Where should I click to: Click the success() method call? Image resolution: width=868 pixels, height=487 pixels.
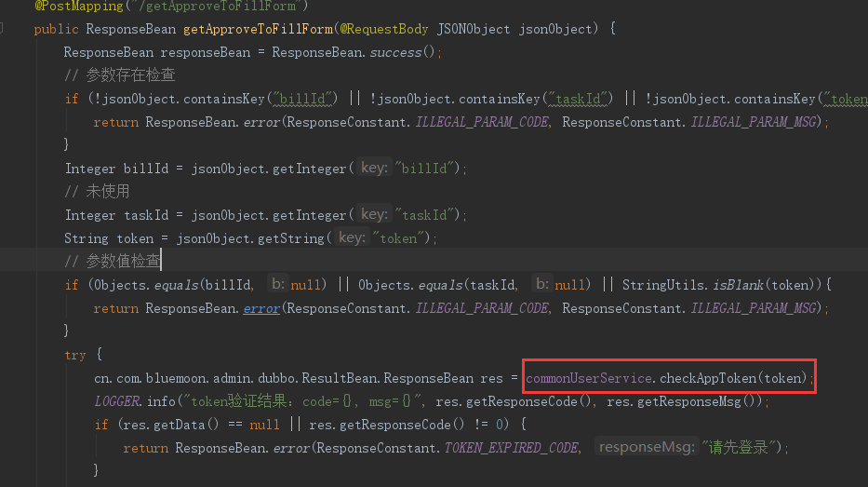pyautogui.click(x=403, y=52)
